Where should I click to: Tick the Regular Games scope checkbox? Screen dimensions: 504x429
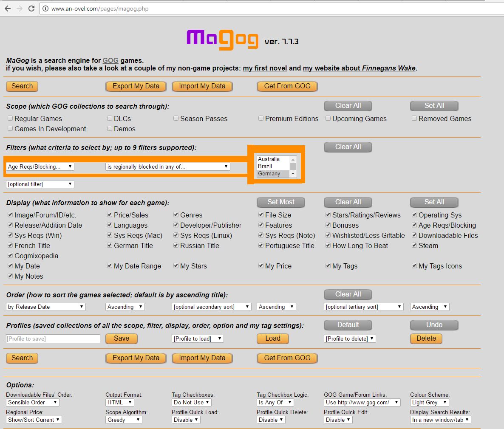tap(10, 118)
